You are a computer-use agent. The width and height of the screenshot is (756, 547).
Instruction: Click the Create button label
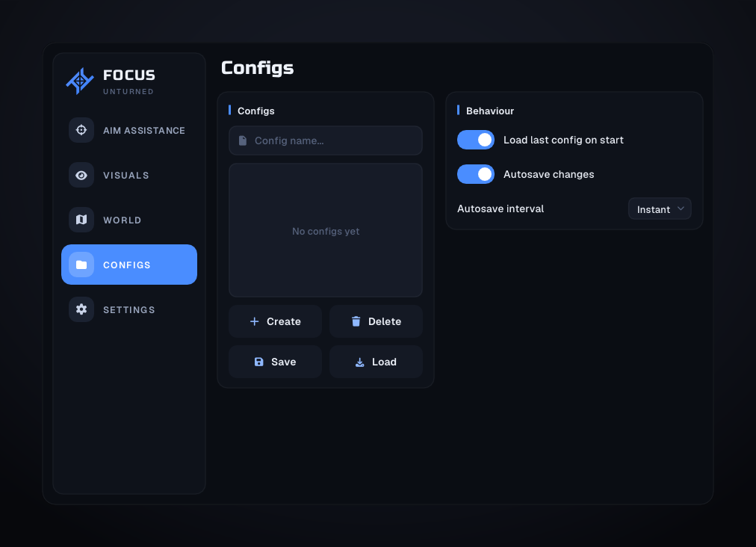coord(284,322)
